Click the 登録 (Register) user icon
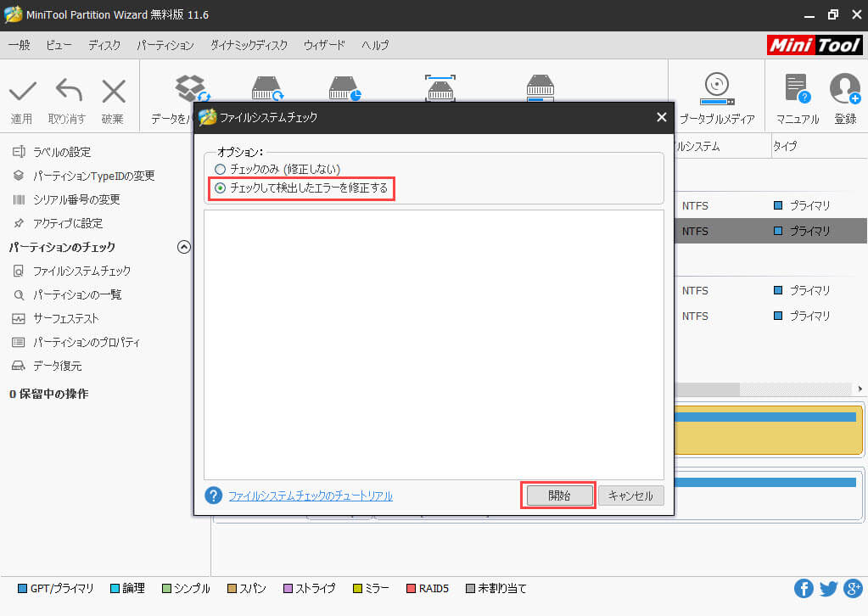 point(844,89)
